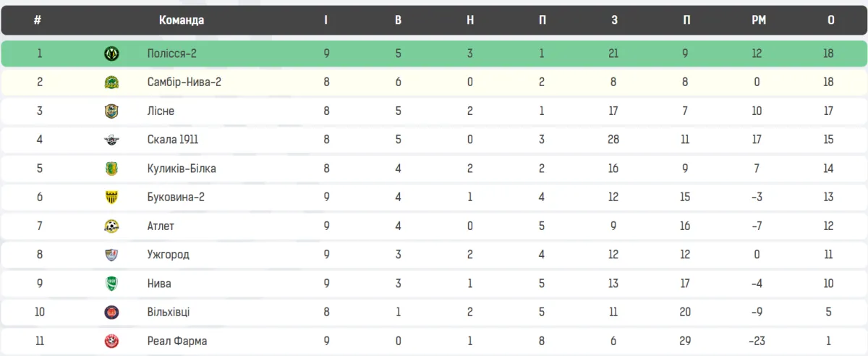Click the Ужгород team crest

pos(111,255)
